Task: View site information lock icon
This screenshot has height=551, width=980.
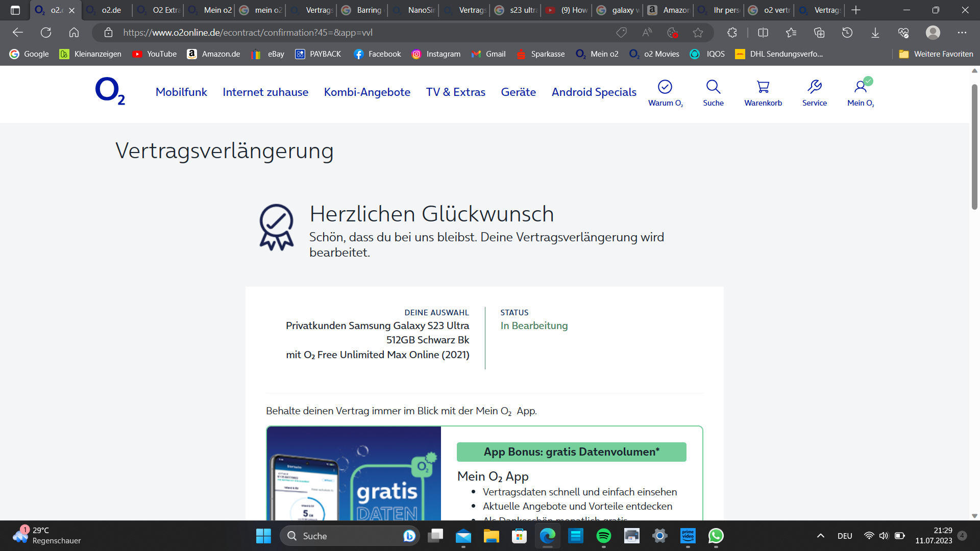Action: [108, 33]
